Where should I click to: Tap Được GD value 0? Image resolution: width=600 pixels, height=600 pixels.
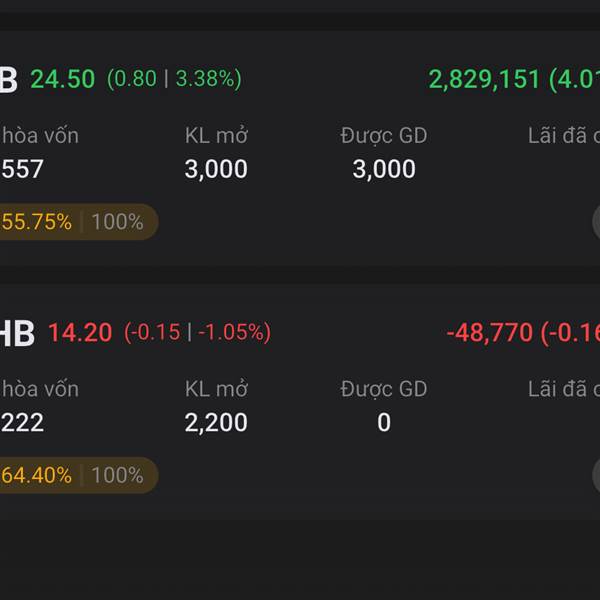[x=384, y=422]
